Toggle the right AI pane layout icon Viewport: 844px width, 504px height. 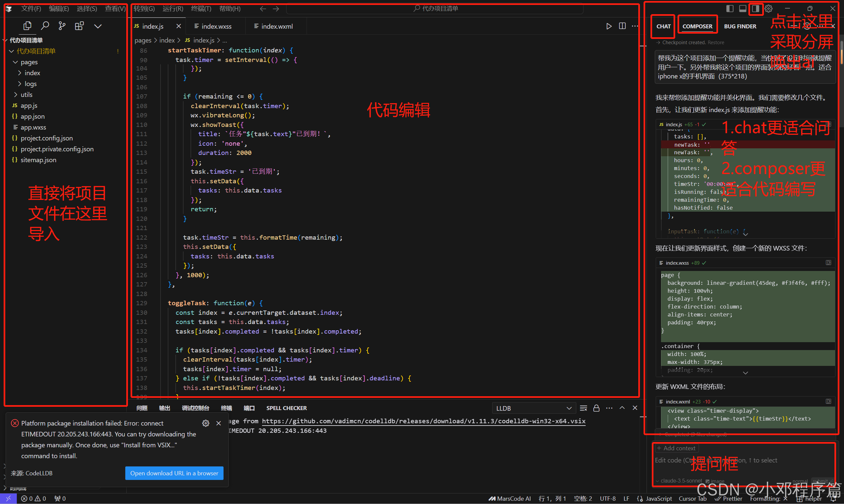[755, 9]
